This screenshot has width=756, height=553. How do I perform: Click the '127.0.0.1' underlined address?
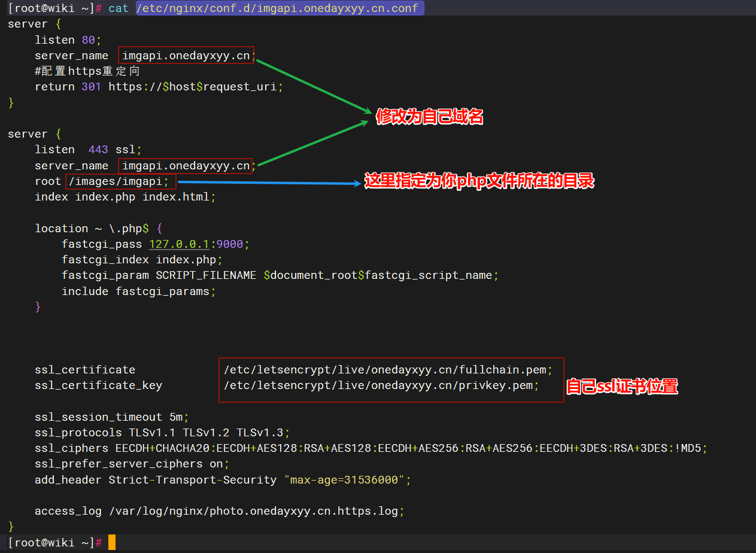(x=179, y=244)
